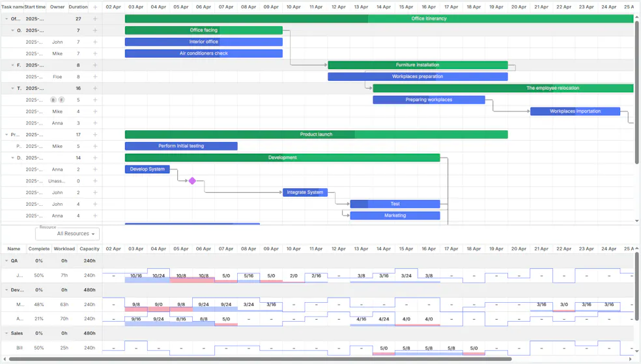Screen dimensions: 641x364
Task: Click the Bill resource row name
Action: pyautogui.click(x=20, y=348)
